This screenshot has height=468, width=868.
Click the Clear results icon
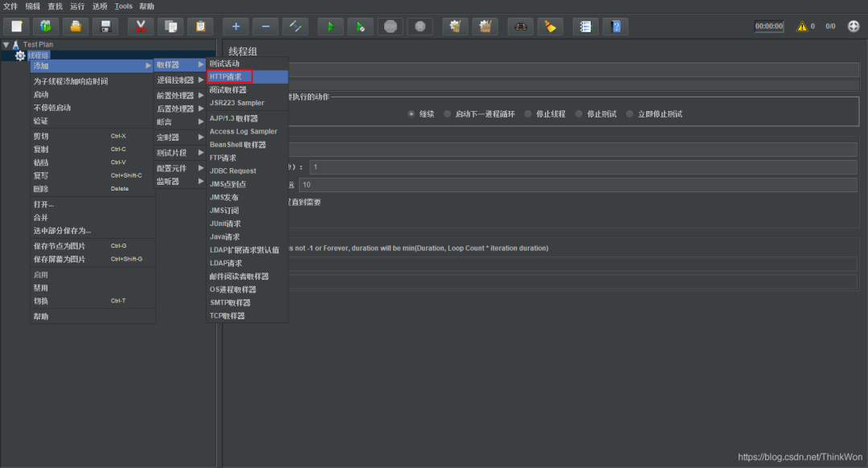455,27
